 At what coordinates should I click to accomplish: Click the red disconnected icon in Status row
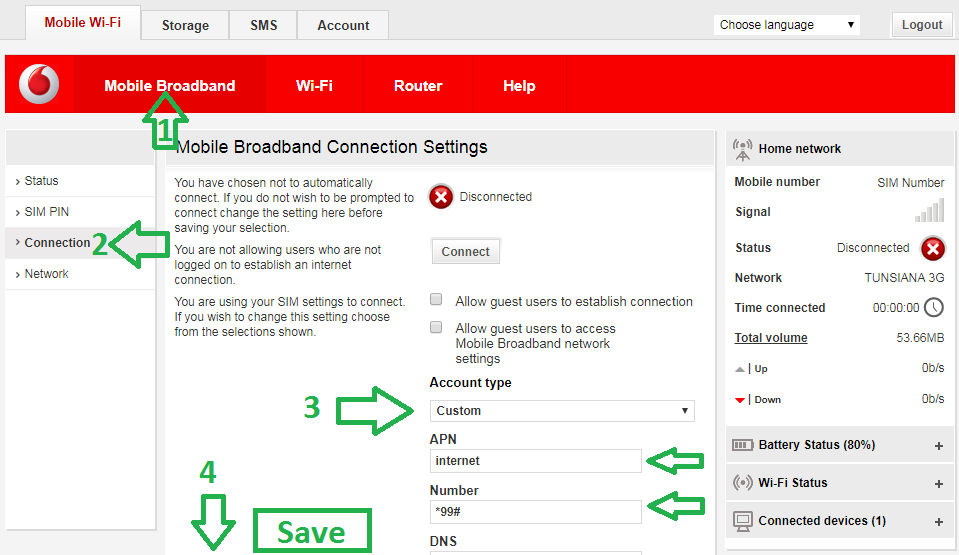coord(933,248)
